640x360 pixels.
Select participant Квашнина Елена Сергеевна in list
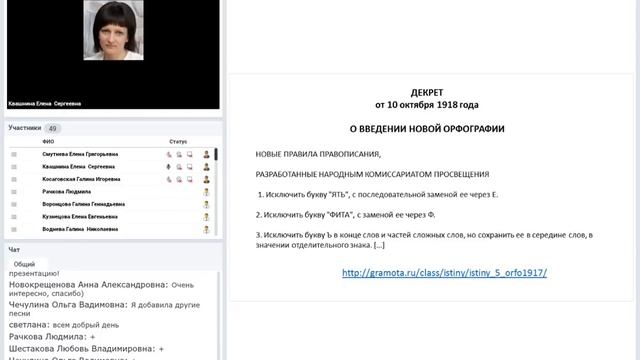tap(78, 167)
